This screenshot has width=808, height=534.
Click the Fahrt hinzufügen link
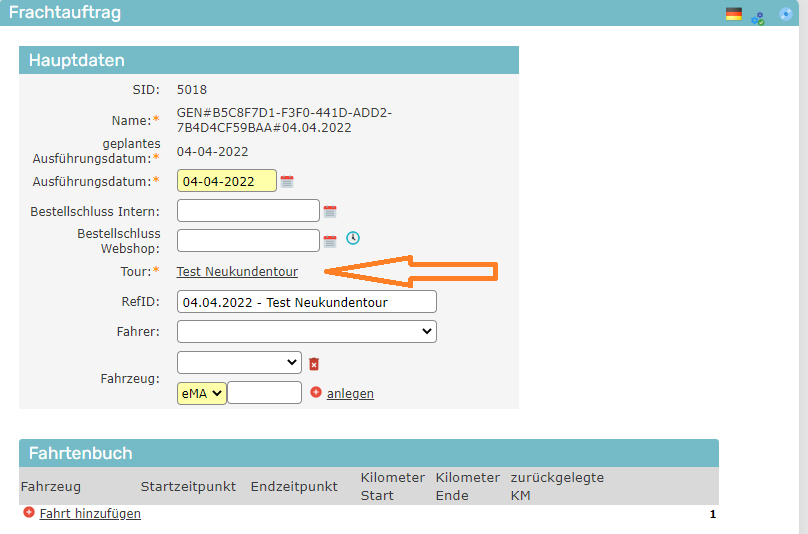pyautogui.click(x=90, y=514)
